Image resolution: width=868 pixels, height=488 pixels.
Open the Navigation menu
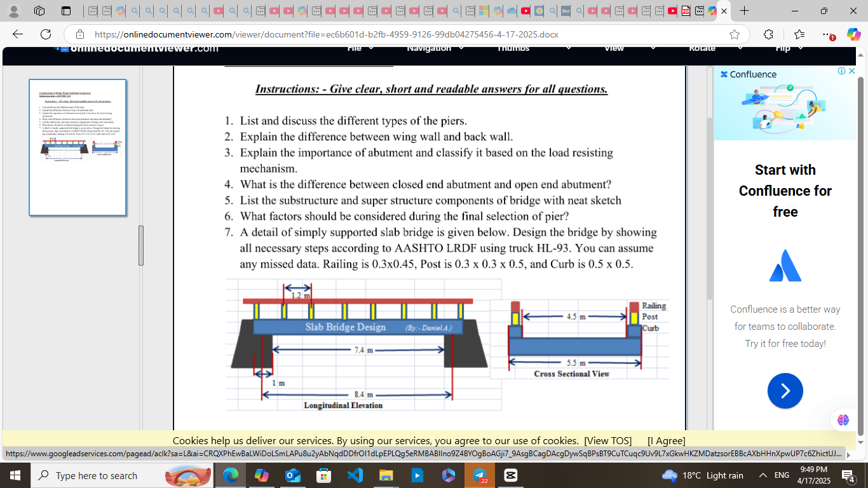pyautogui.click(x=435, y=48)
